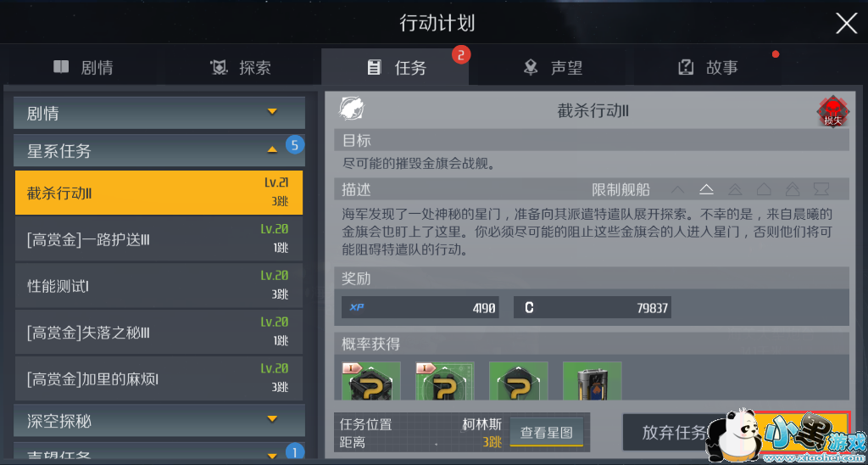The height and width of the screenshot is (465, 868).
Task: Click the red skull 损失 warning icon
Action: tap(832, 112)
